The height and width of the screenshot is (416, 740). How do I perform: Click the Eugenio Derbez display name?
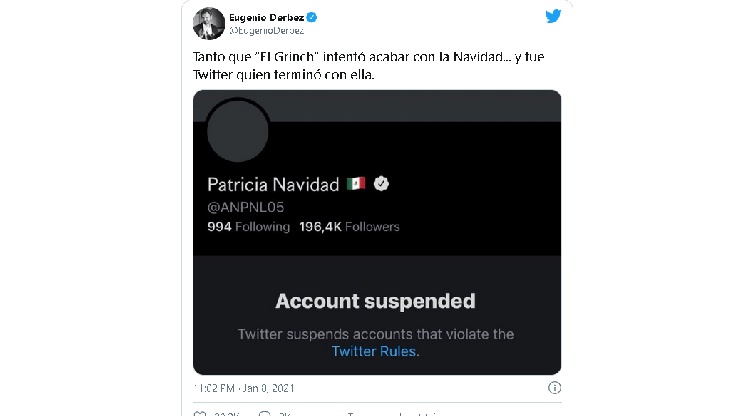point(267,17)
